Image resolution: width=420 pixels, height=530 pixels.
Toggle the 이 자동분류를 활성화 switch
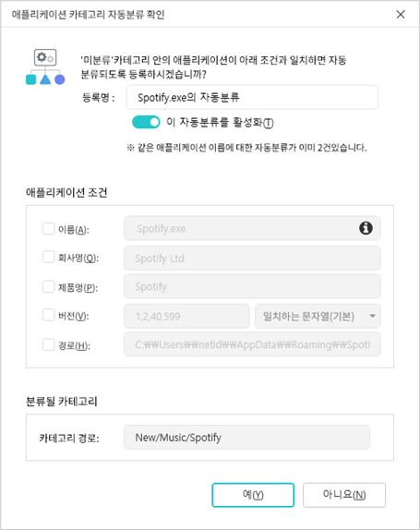click(x=146, y=122)
